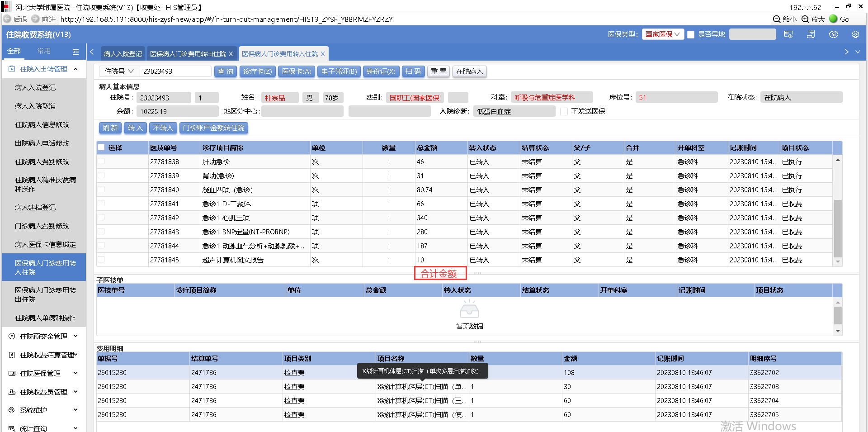
Task: Check the row for 肝功急诊
Action: (x=101, y=161)
